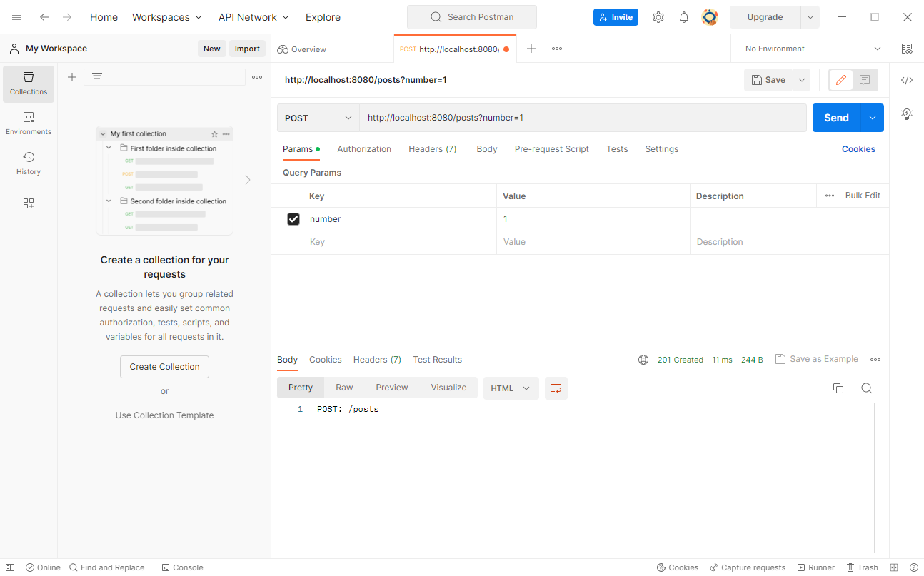Open the info lightbulb panel icon

907,113
